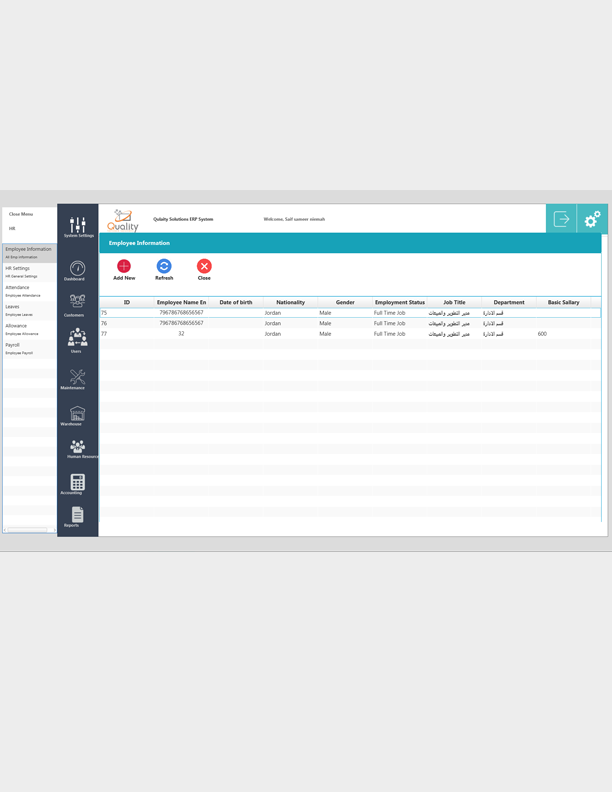This screenshot has width=612, height=792.
Task: Select Leaves menu entry
Action: tap(29, 310)
